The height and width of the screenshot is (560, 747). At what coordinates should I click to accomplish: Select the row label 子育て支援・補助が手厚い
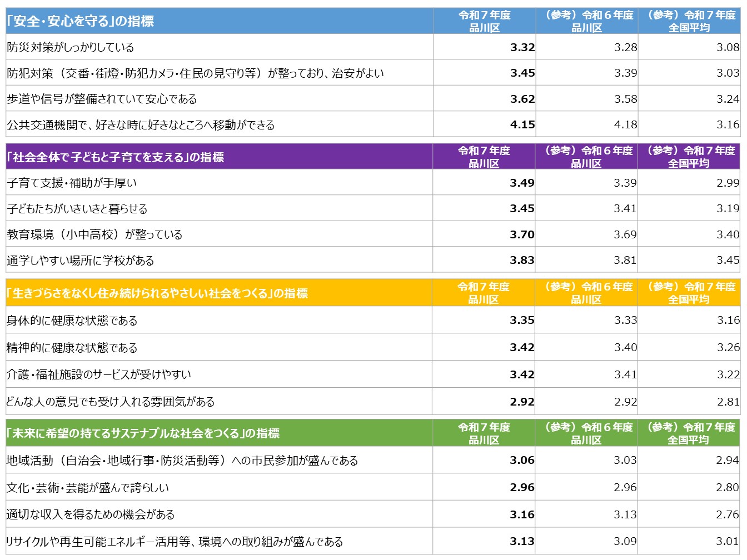tap(72, 183)
